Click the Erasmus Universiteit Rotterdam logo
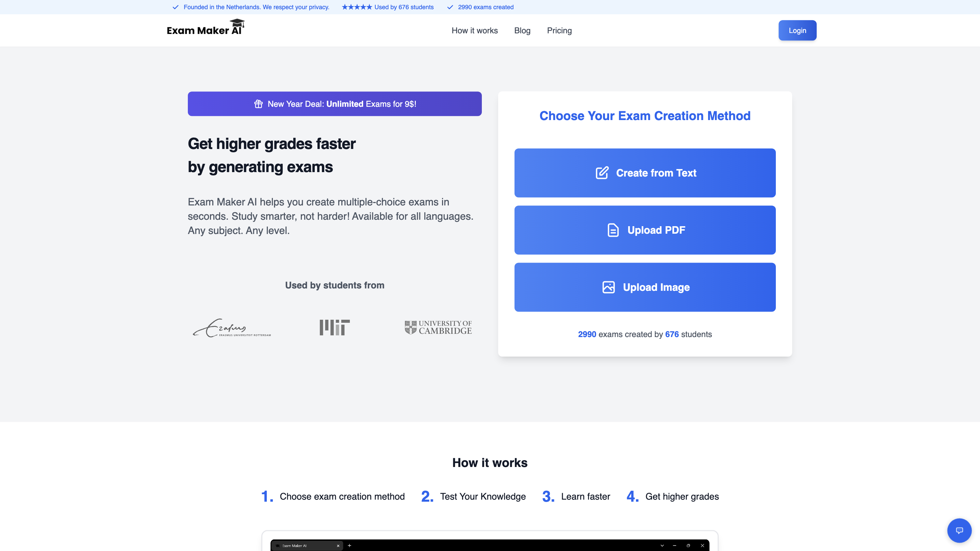The height and width of the screenshot is (551, 980). (232, 328)
